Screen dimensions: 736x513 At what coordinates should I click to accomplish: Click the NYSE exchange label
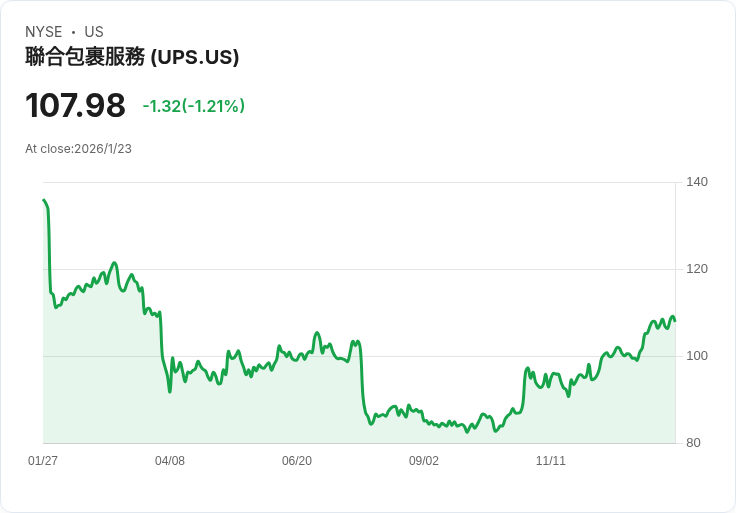click(x=44, y=32)
